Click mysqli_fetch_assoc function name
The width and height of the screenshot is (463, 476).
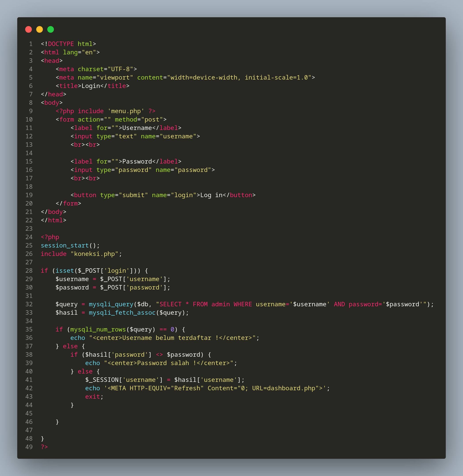(122, 312)
